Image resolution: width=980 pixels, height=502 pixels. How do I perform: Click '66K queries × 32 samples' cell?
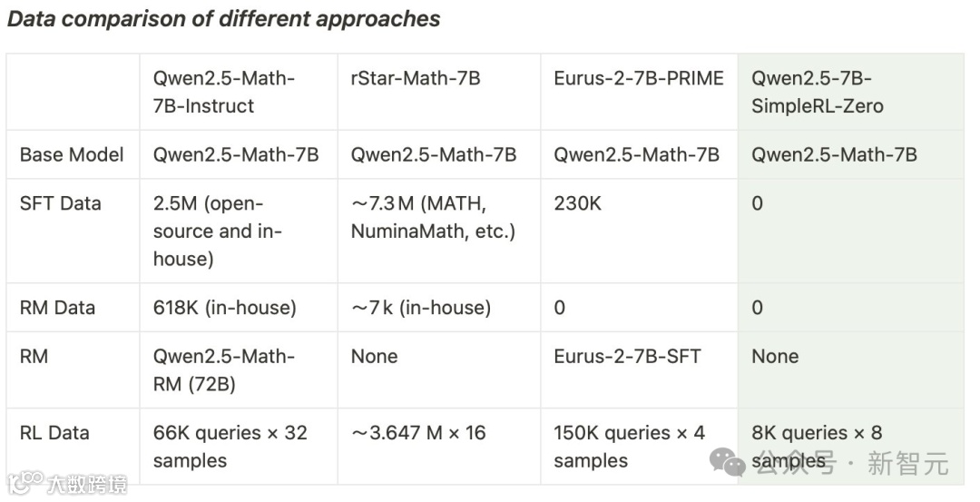coord(230,447)
